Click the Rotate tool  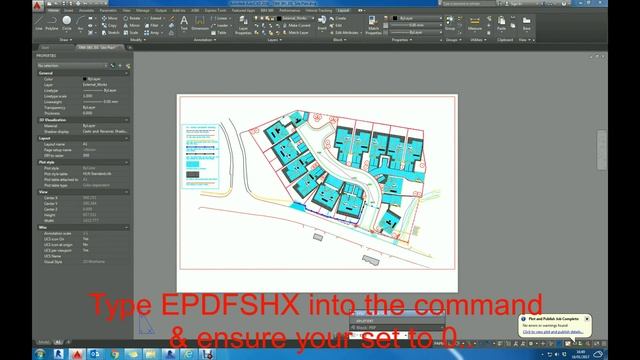pyautogui.click(x=132, y=18)
